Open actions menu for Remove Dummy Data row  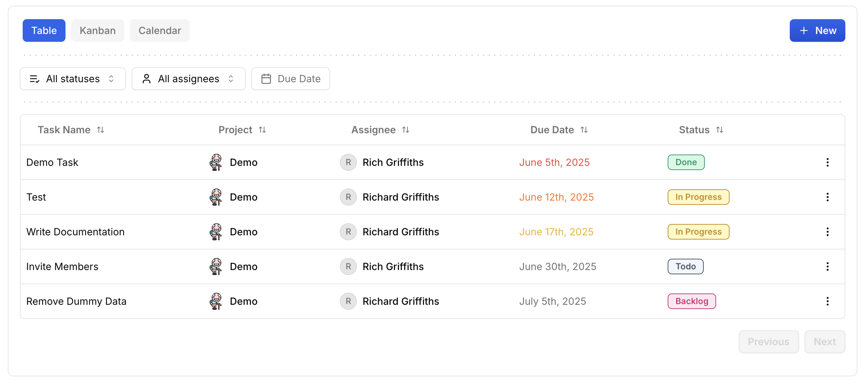pyautogui.click(x=827, y=301)
